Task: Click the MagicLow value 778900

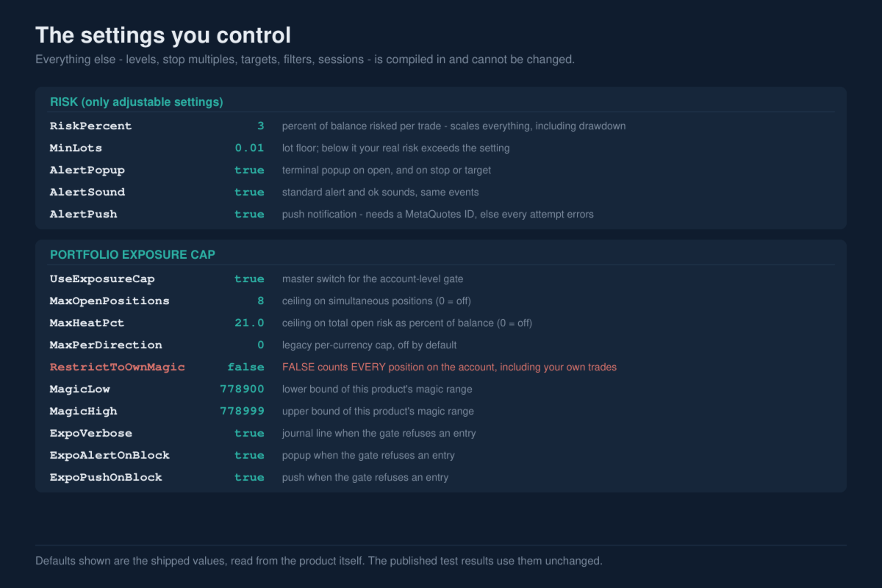Action: tap(242, 389)
